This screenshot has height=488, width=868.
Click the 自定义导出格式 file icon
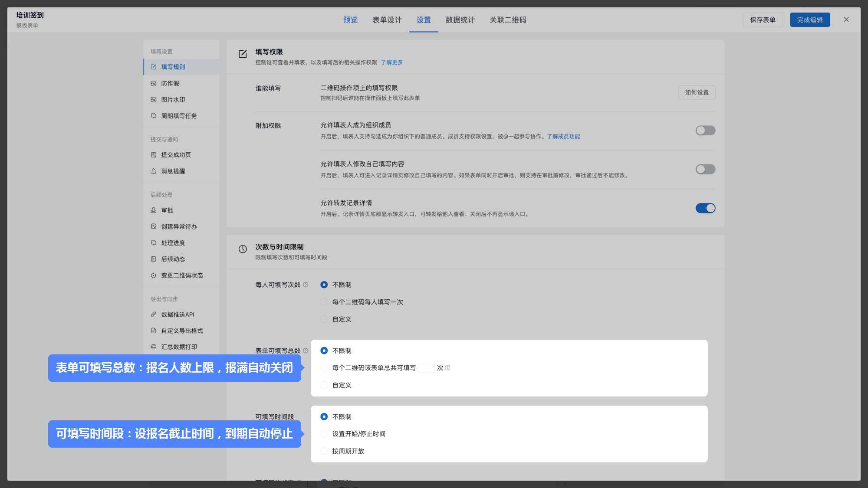154,331
